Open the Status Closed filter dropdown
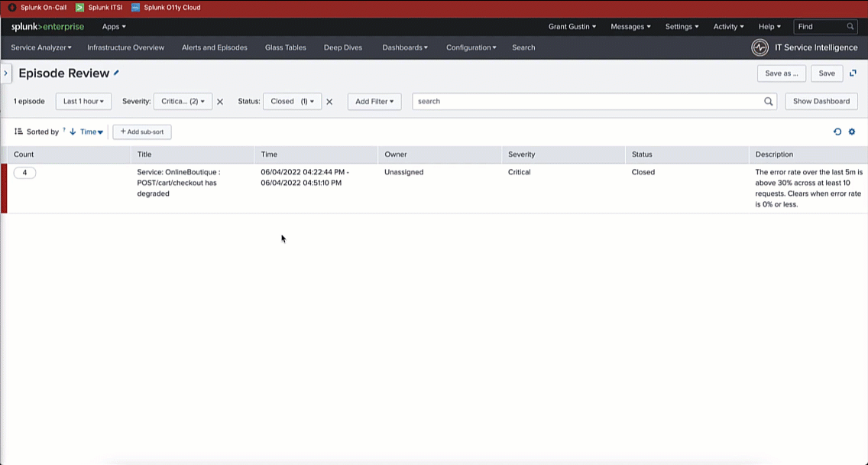Viewport: 868px width, 465px height. coord(292,101)
